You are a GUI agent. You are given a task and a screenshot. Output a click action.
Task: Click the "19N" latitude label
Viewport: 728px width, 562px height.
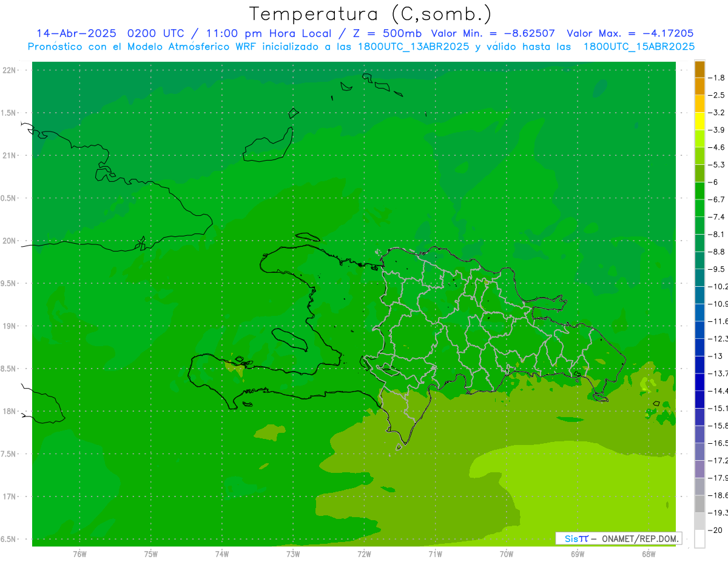point(10,326)
